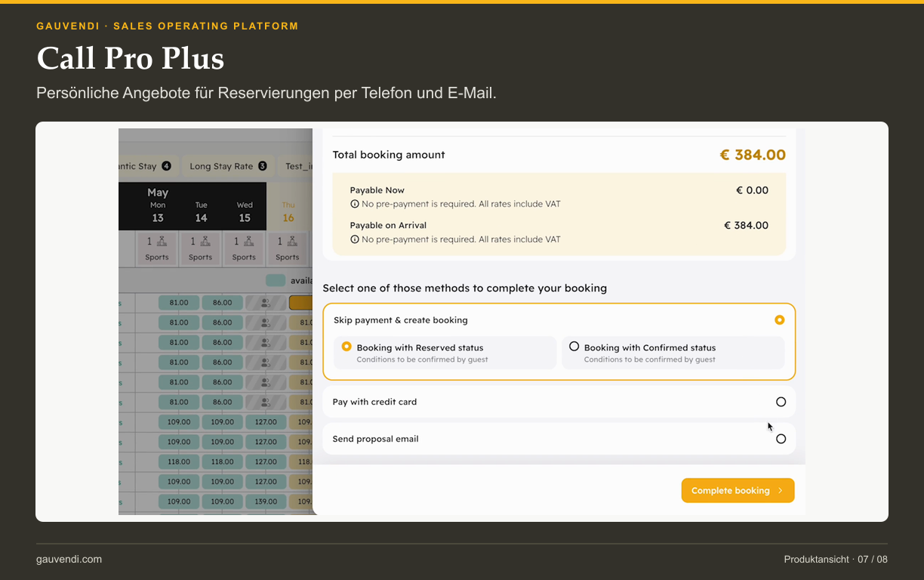
Task: Open the partially hidden 'antic Stay' tab
Action: [146, 166]
